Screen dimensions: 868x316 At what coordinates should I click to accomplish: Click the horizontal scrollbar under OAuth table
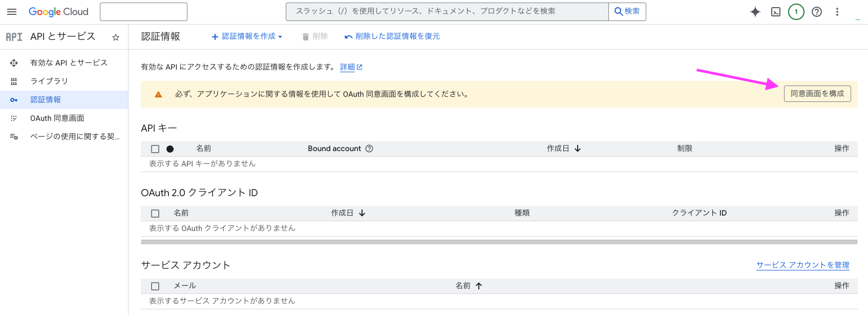[499, 242]
